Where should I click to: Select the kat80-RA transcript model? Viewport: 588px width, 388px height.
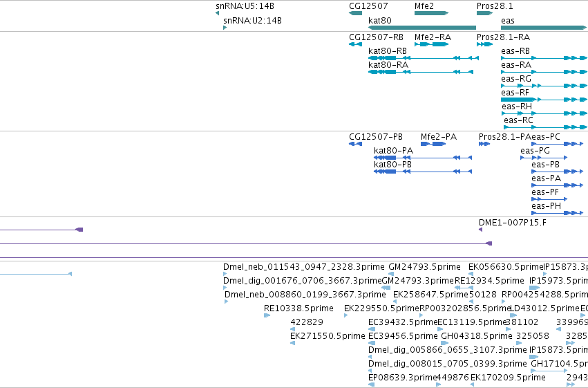pos(421,72)
